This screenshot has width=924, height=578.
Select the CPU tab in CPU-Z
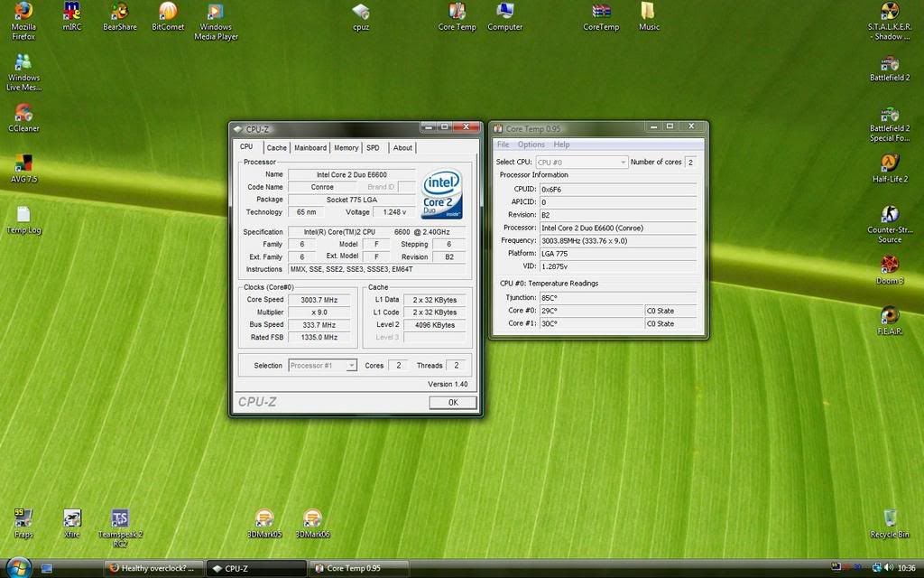click(x=246, y=147)
